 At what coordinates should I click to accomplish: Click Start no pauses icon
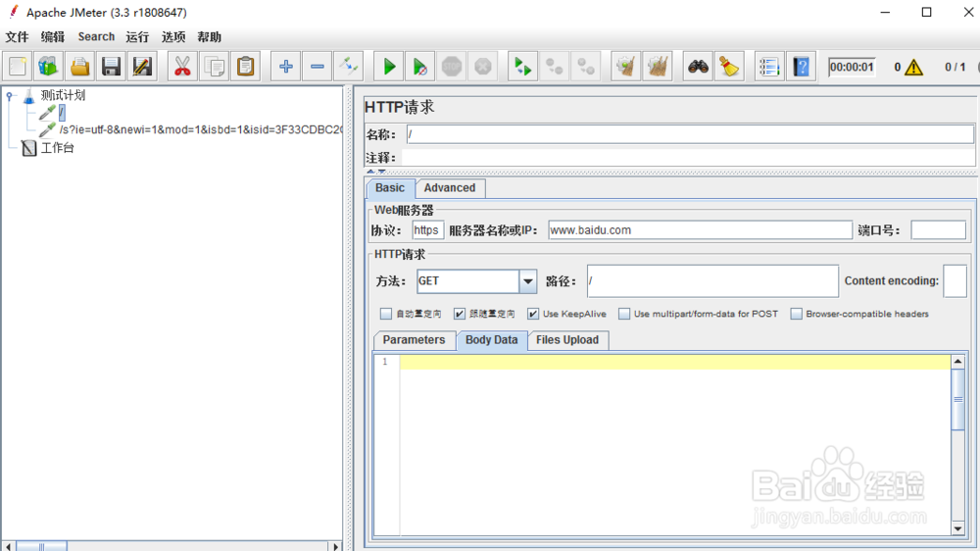click(420, 67)
